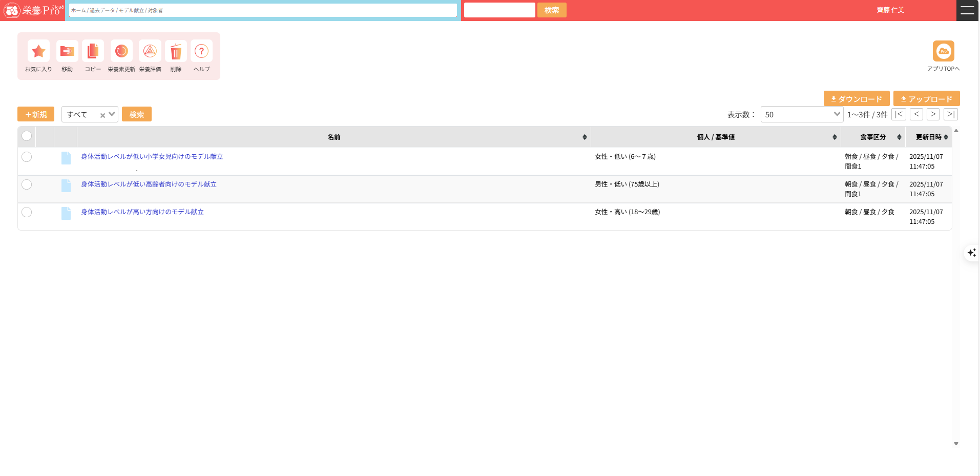Screen dimensions: 980x476
Task: Click the 削除 trash icon
Action: [176, 51]
